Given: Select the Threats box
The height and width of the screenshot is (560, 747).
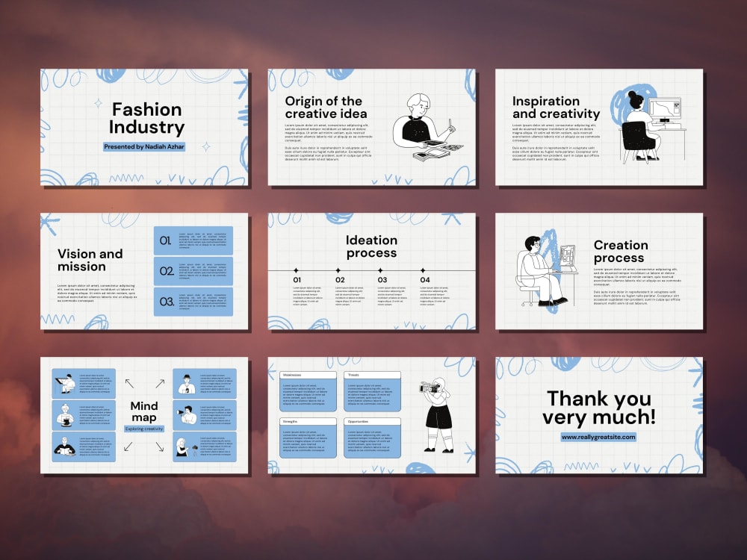Looking at the screenshot, I should (372, 391).
